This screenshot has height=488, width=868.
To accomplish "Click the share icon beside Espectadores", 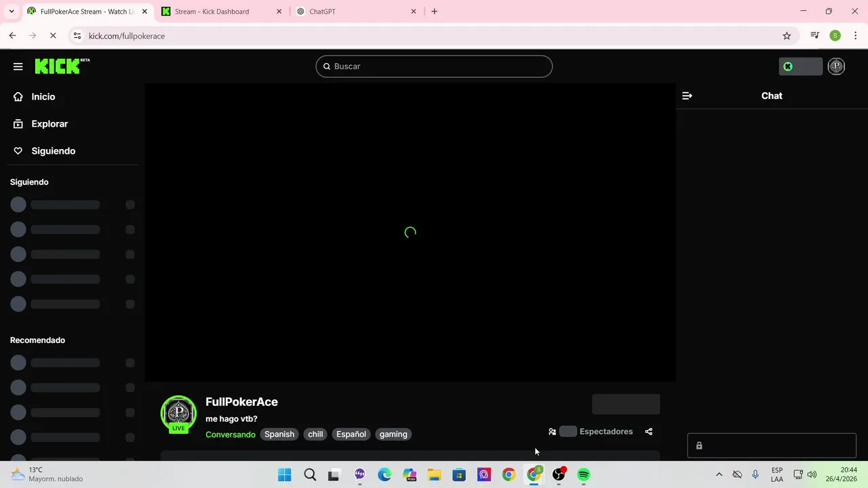I will pyautogui.click(x=649, y=432).
